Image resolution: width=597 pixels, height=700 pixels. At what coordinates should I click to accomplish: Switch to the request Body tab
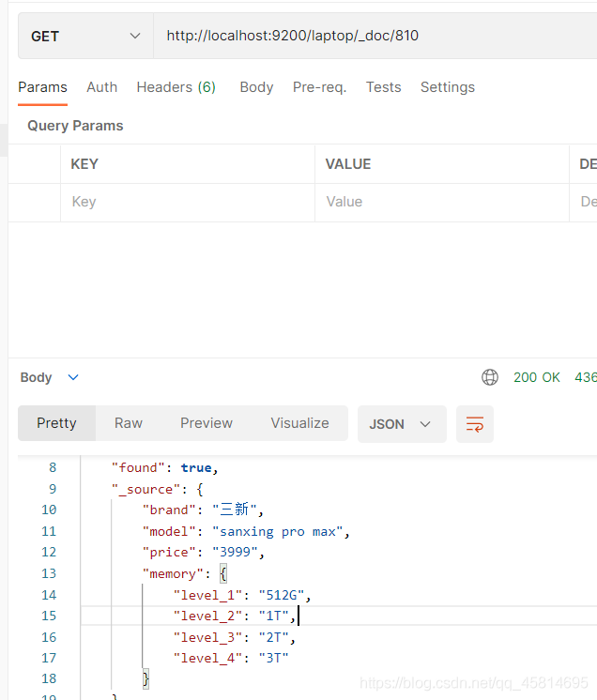(x=256, y=87)
